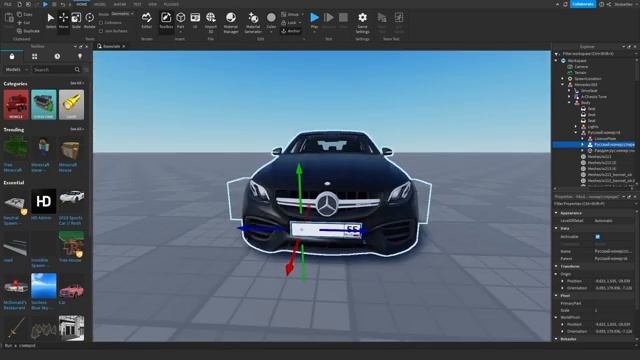Toggle the Archivable checkbox
Image resolution: width=640 pixels, height=360 pixels.
tap(598, 237)
